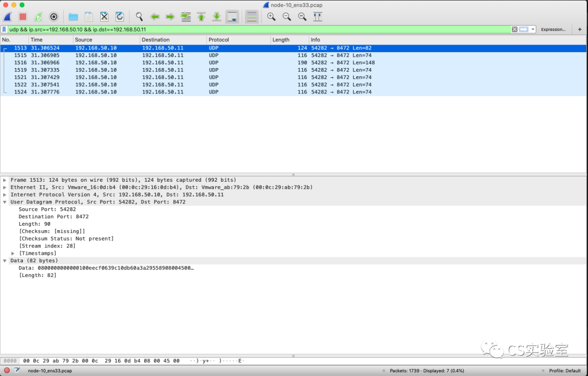Open capture file properties pencil icon
This screenshot has height=376, width=588.
(x=17, y=371)
